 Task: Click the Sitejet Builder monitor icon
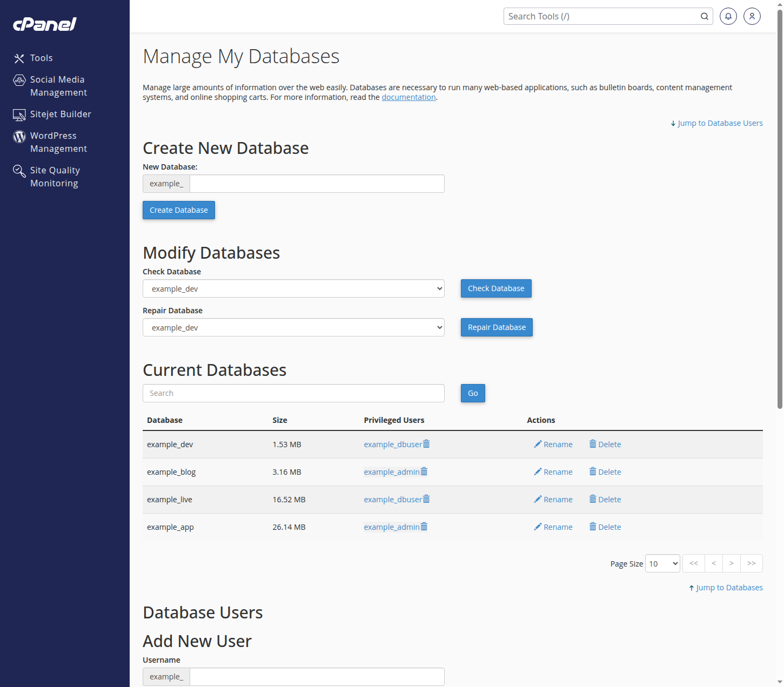pos(19,114)
